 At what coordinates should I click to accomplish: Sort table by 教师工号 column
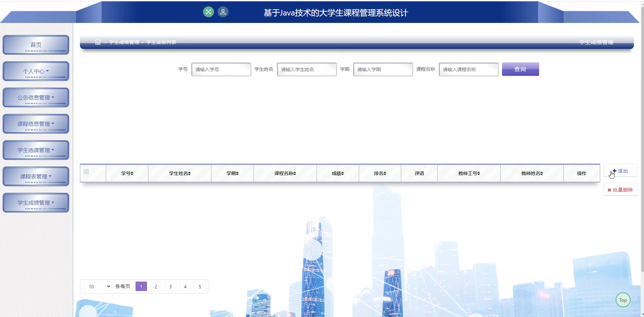(469, 173)
